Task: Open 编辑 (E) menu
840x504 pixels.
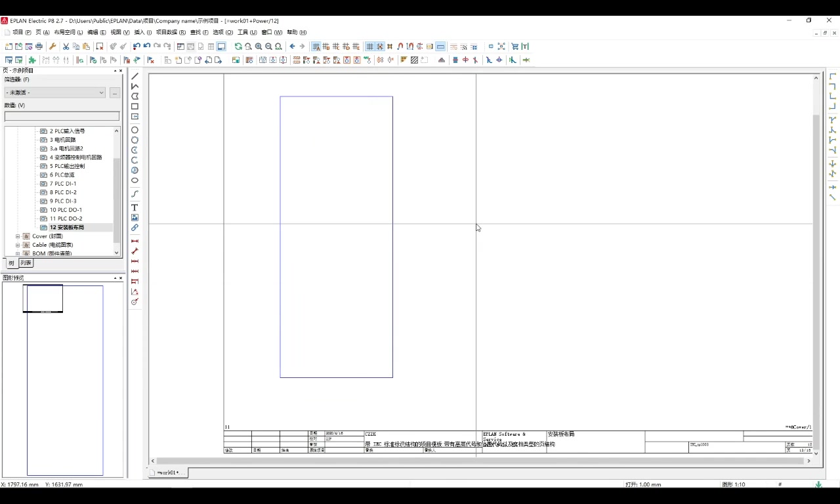Action: (96, 32)
